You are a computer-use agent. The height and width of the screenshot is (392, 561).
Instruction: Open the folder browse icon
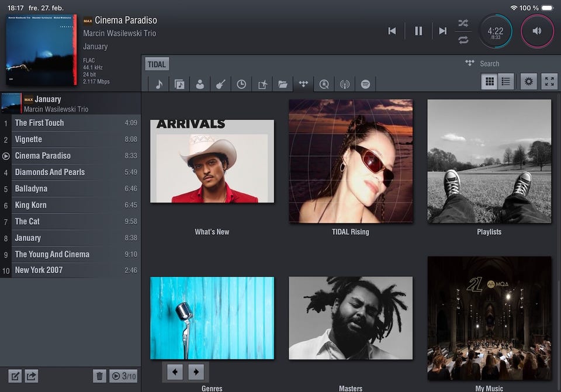pyautogui.click(x=283, y=84)
